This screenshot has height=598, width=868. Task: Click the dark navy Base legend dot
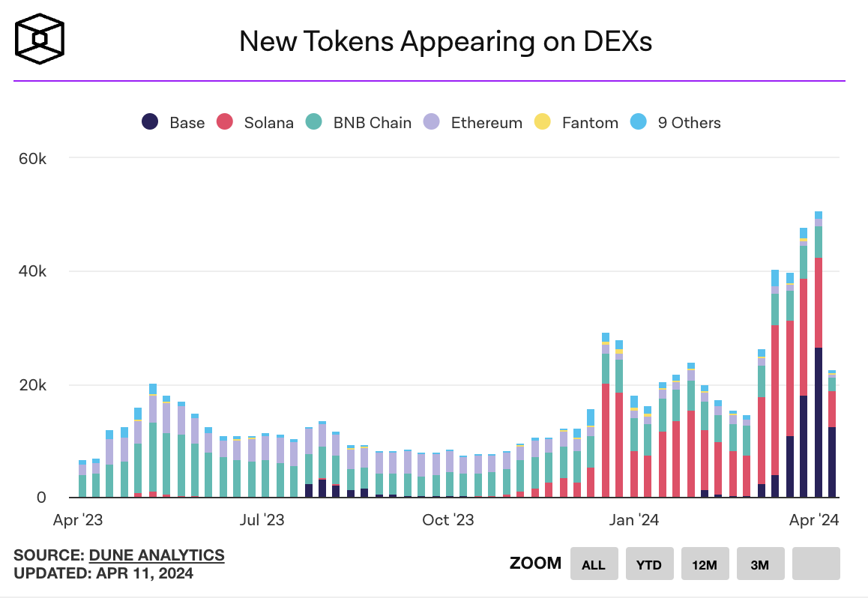click(x=151, y=122)
